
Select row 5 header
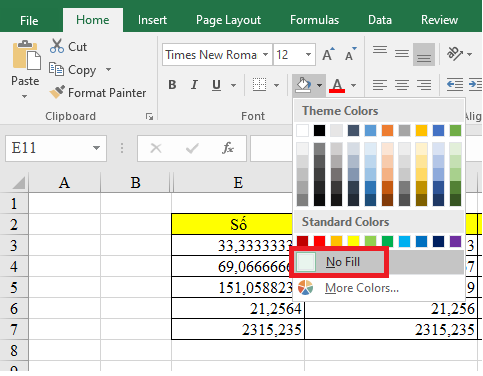[x=14, y=287]
